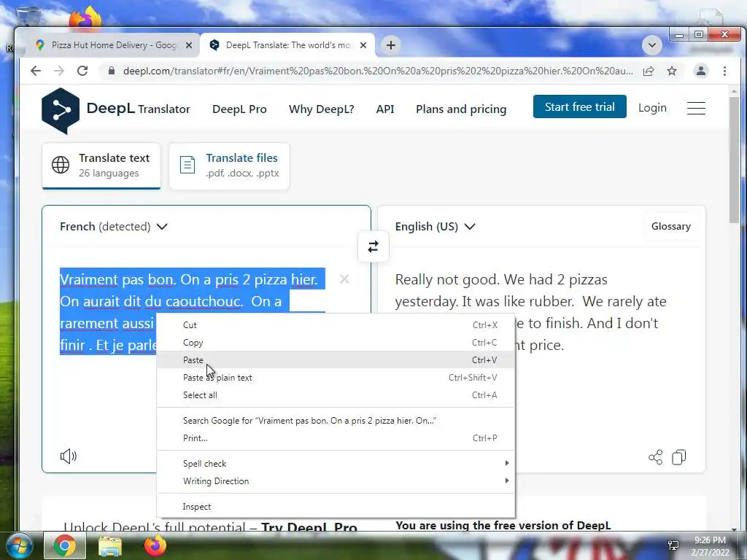Click the Chrome taskbar icon
747x560 pixels.
click(x=64, y=546)
